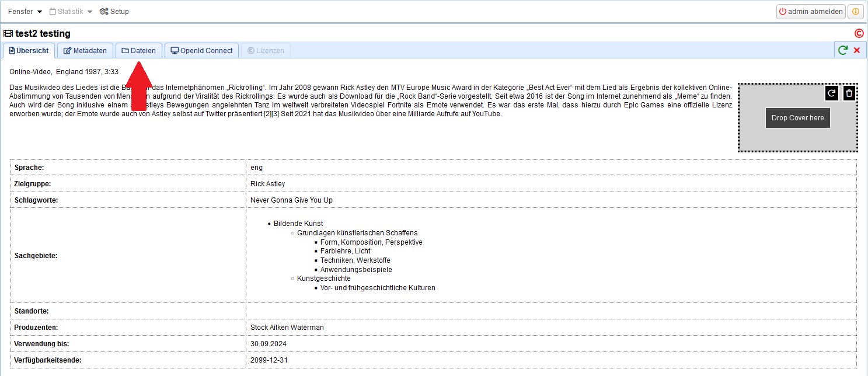Switch to the Übersicht tab
Image resolution: width=868 pixels, height=376 pixels.
[29, 51]
